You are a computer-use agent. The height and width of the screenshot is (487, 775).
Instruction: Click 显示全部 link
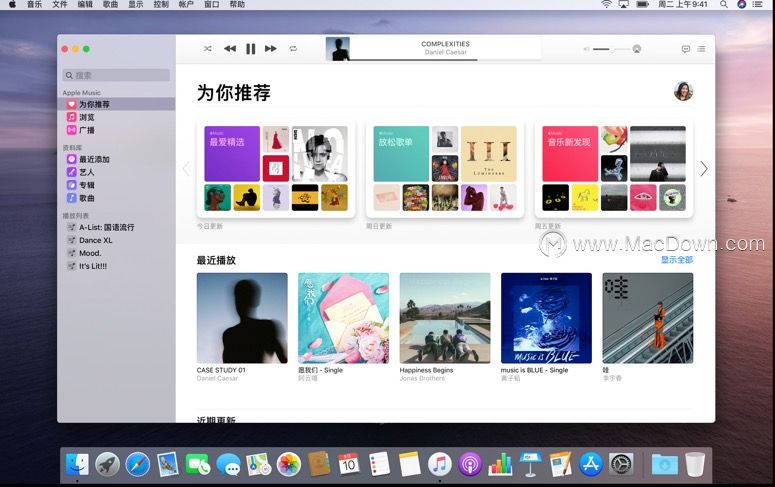[x=677, y=260]
